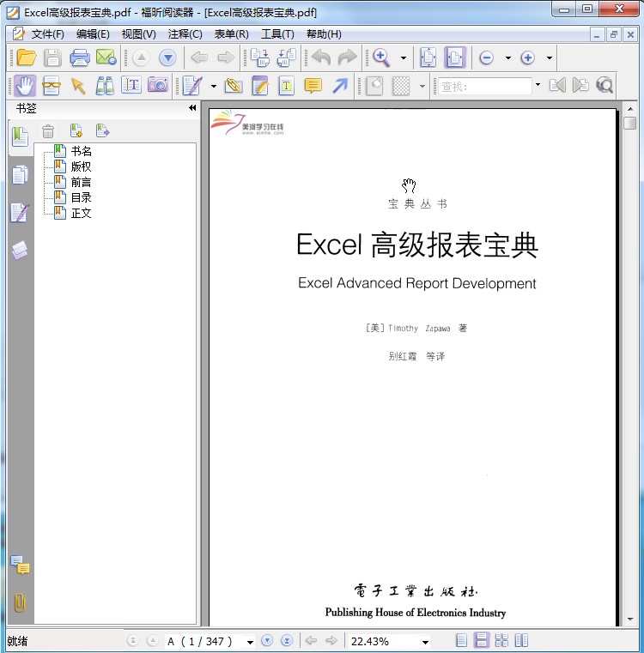Open the 注释(C) menu

(x=185, y=34)
